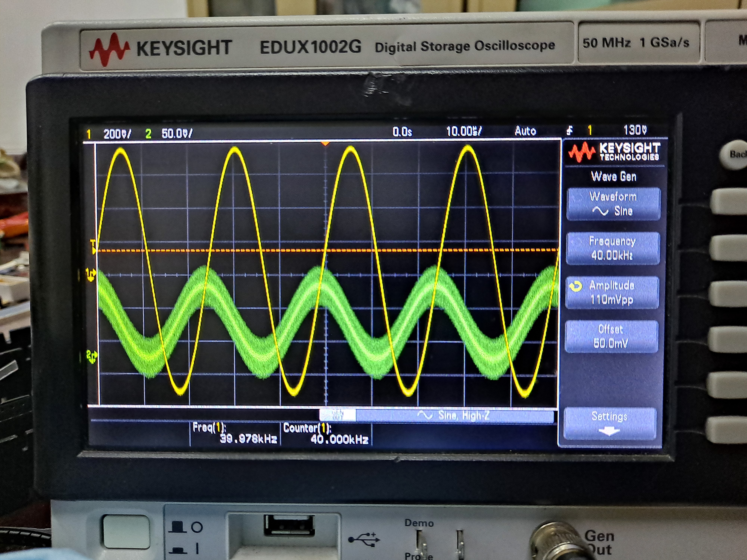The image size is (747, 560).
Task: Push the physical softkey beside Settings
Action: coord(727,430)
